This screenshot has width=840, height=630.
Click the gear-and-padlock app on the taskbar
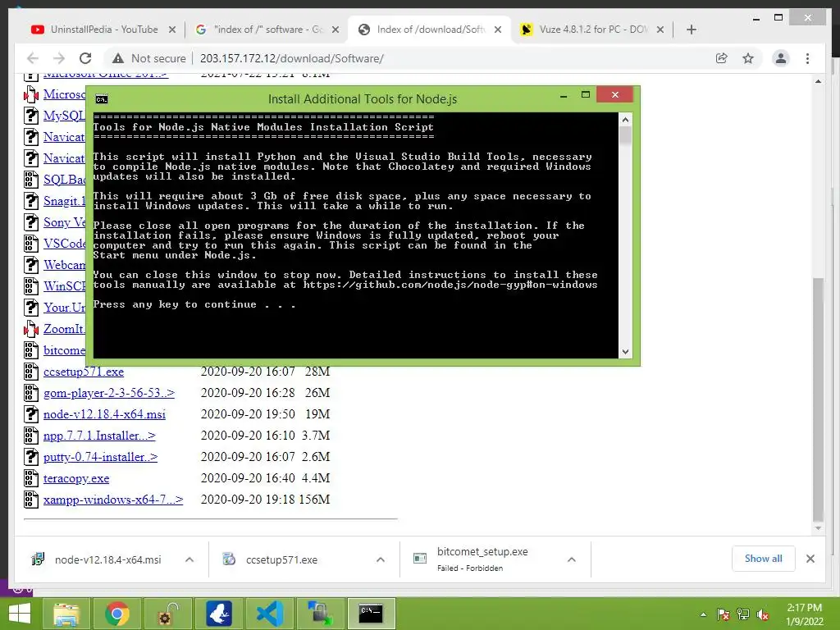click(x=167, y=614)
